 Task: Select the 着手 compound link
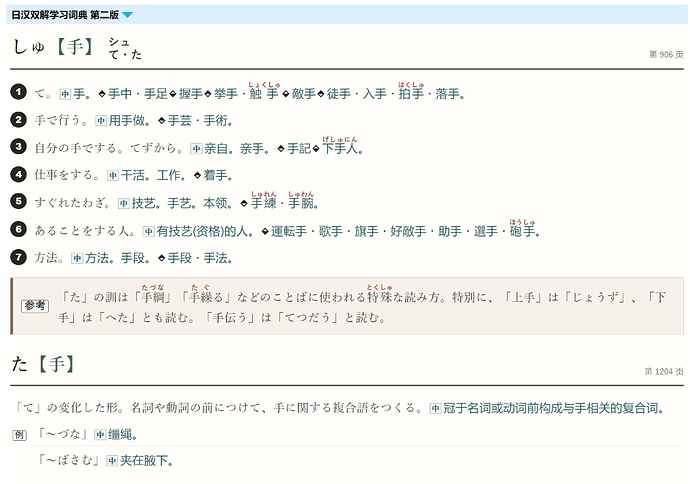click(x=215, y=176)
